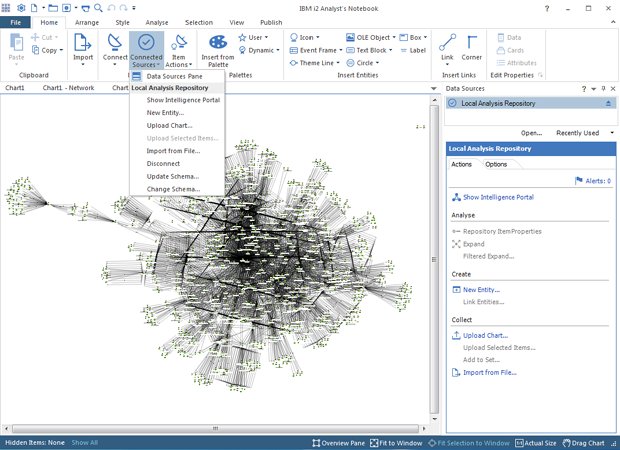The height and width of the screenshot is (450, 620).
Task: Enable Drag Chart mode
Action: pos(583,443)
